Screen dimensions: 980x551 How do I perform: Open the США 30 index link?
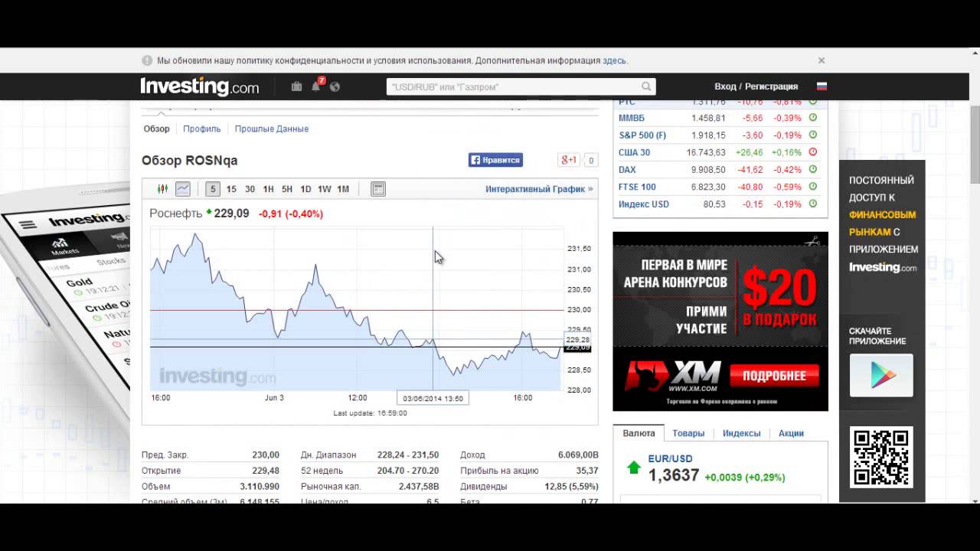634,152
